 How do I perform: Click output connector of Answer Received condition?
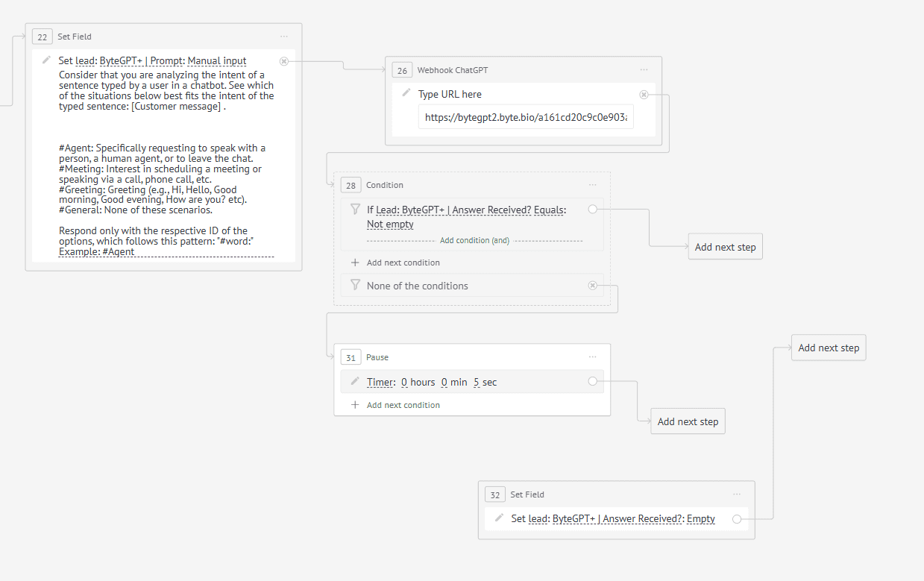point(592,210)
